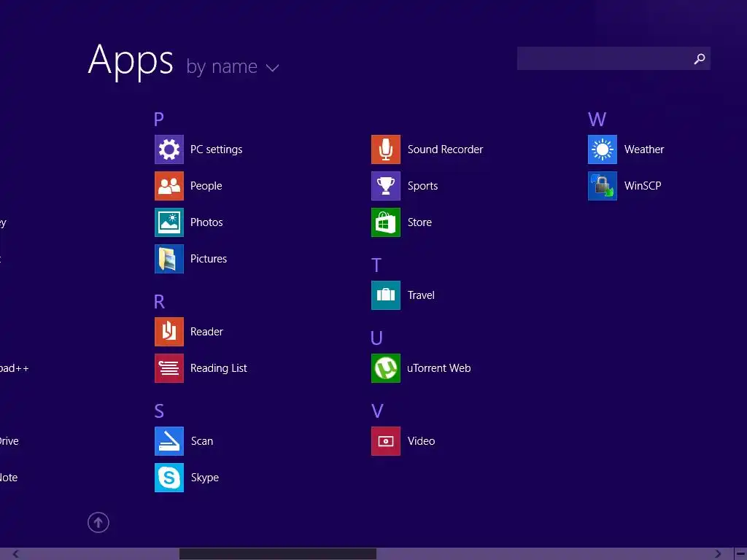Screen dimensions: 747x560
Task: Click the horizontal scrollbar thumb
Action: pyautogui.click(x=278, y=554)
